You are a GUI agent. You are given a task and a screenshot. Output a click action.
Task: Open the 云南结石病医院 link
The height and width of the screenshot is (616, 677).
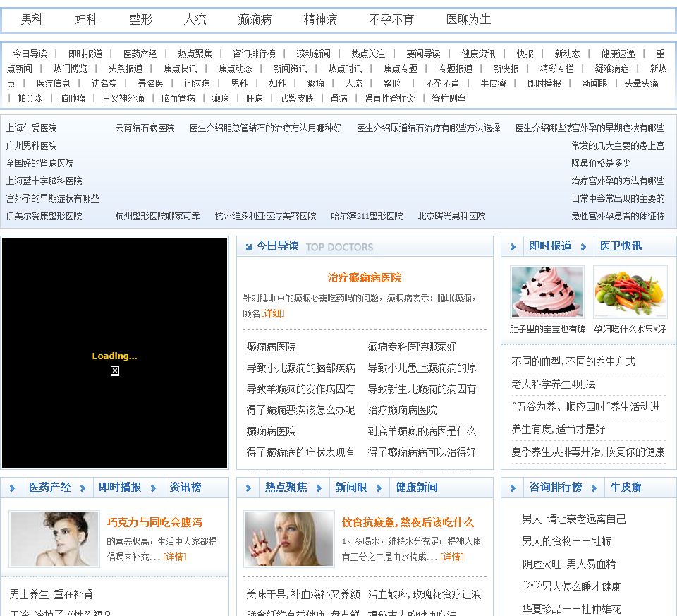(145, 128)
